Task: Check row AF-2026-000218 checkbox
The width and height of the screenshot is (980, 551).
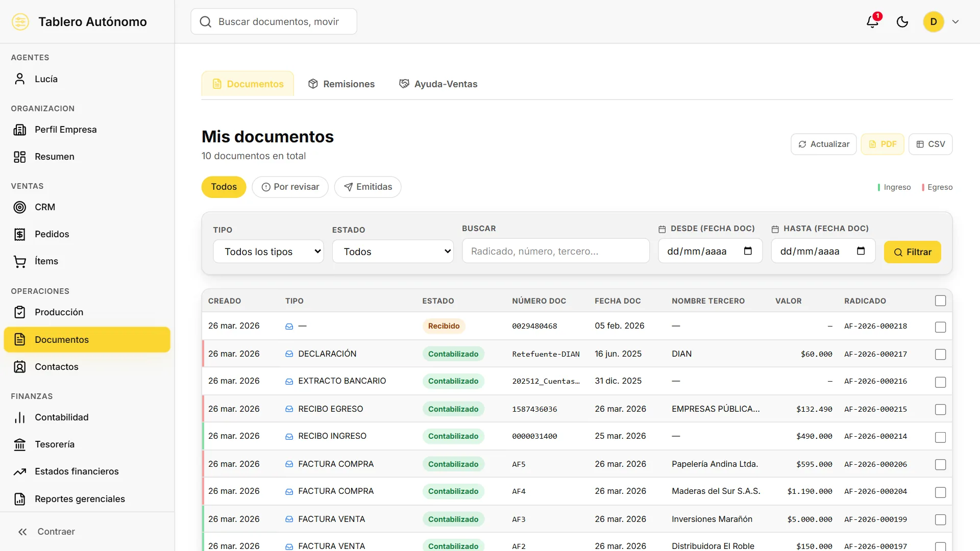Action: pyautogui.click(x=941, y=327)
